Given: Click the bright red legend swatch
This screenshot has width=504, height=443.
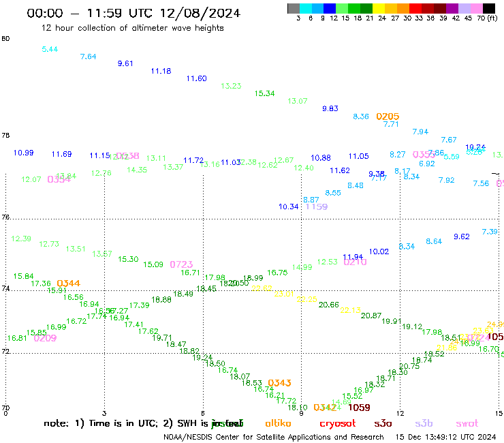Looking at the screenshot, I should click(x=415, y=8).
